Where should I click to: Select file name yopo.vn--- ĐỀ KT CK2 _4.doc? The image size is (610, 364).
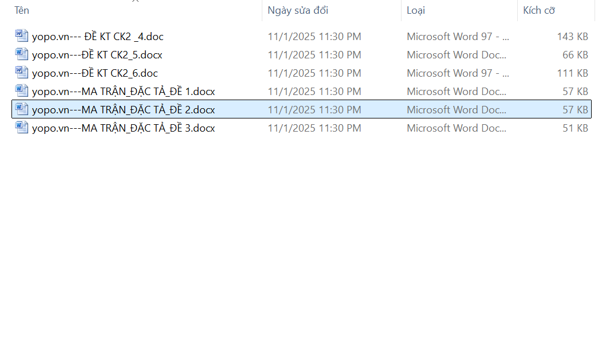(97, 37)
